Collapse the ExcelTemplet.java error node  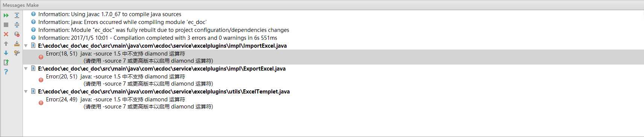click(26, 92)
